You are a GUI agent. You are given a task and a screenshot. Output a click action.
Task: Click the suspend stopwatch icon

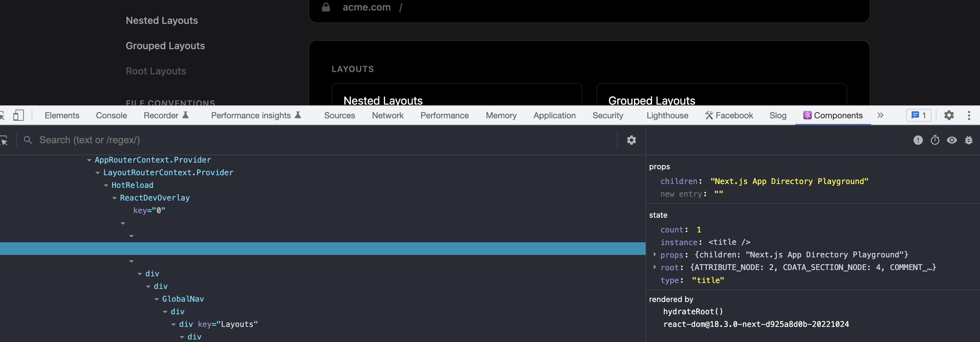(x=935, y=140)
